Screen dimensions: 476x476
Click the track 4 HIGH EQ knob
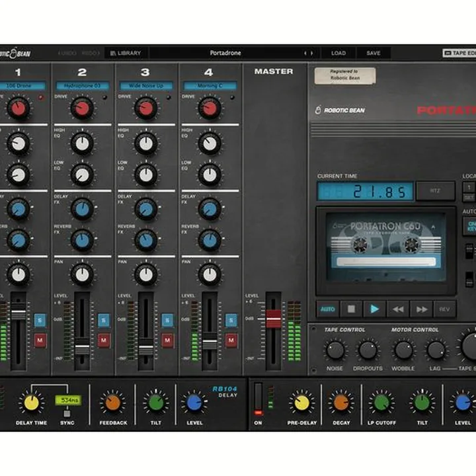210,144
